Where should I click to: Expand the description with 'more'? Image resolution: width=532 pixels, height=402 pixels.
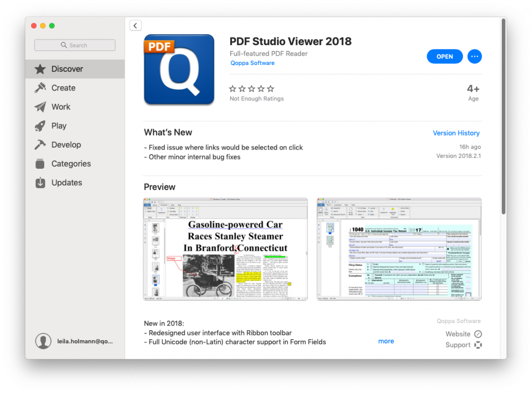(386, 341)
